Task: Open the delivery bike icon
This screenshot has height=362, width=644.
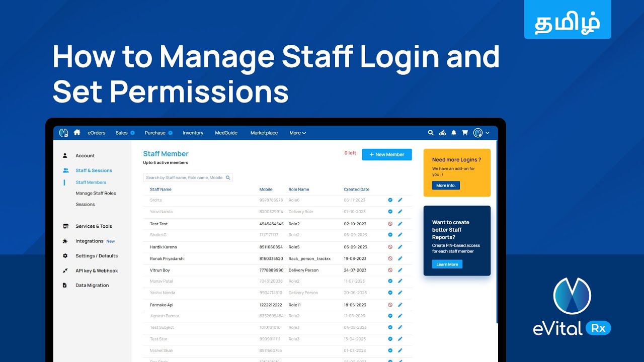Action: pyautogui.click(x=442, y=133)
